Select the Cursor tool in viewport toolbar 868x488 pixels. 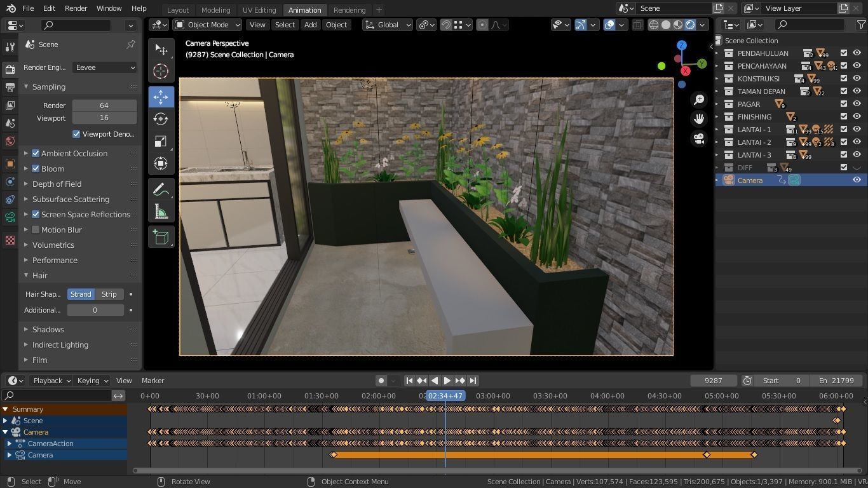(161, 71)
